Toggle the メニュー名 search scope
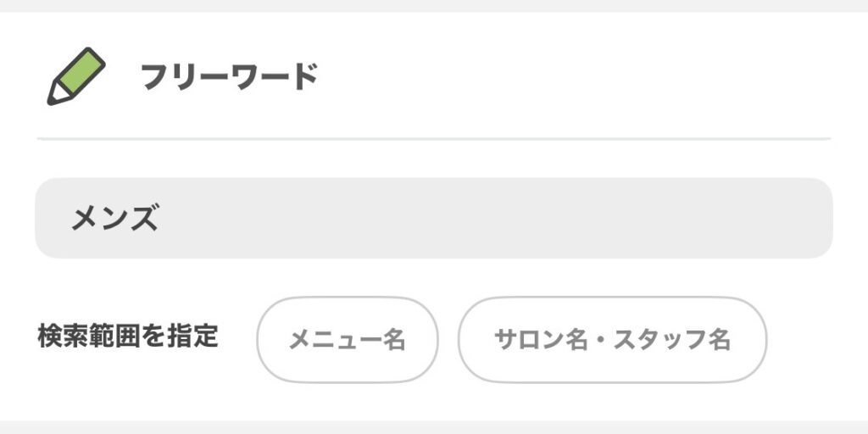Screen dimensions: 868x434 [348, 340]
